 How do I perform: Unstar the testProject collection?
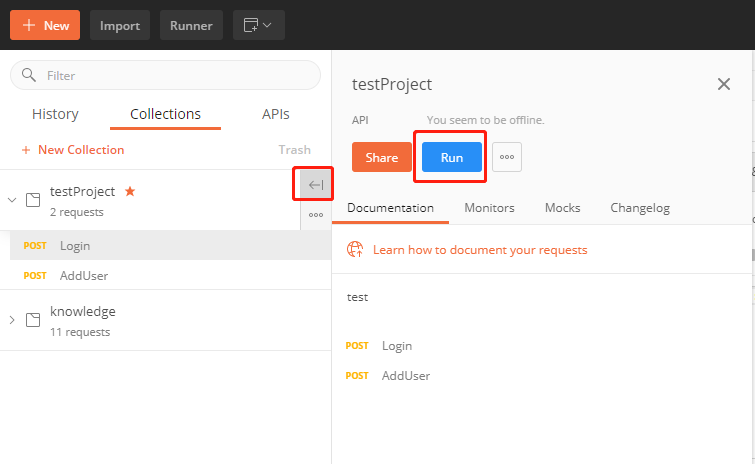pos(130,191)
